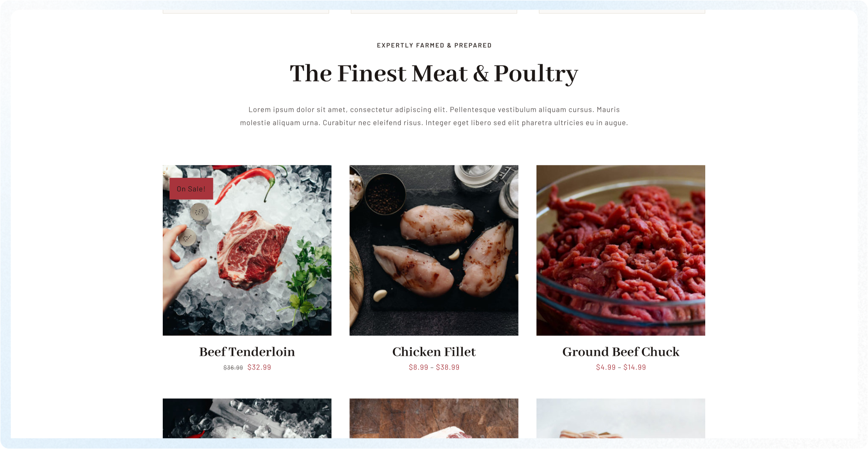
Task: Click the $4.99 – $14.99 price range
Action: coord(621,367)
